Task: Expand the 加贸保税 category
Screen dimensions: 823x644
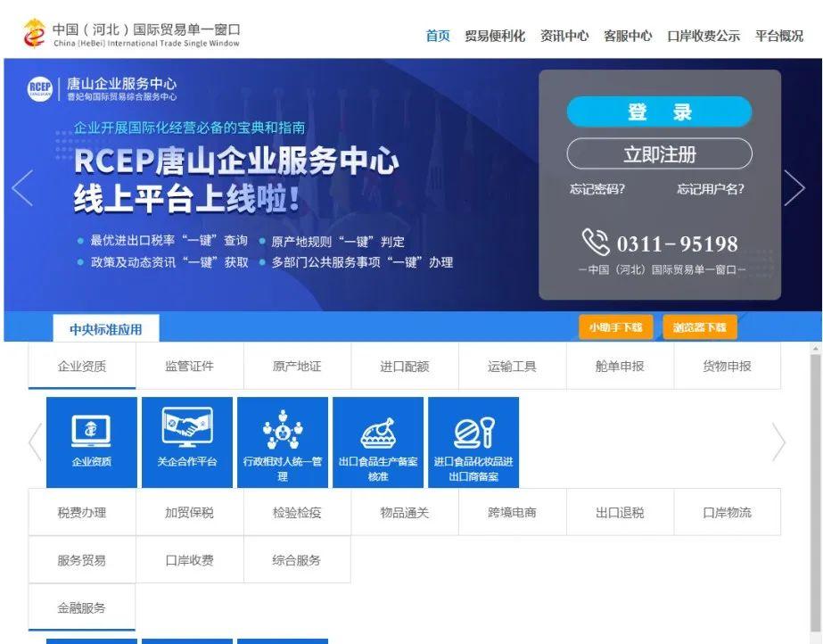Action: (x=190, y=512)
